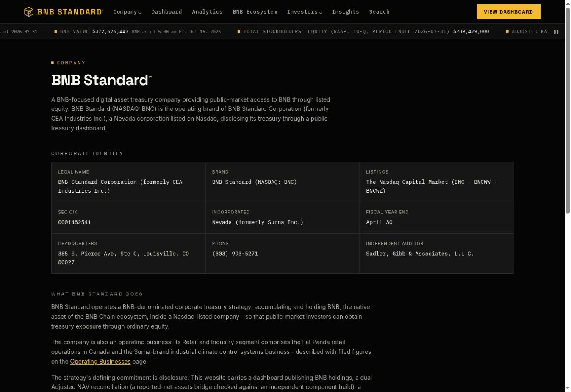Open the Insights nav link
Image resolution: width=571 pixels, height=392 pixels.
click(x=345, y=12)
